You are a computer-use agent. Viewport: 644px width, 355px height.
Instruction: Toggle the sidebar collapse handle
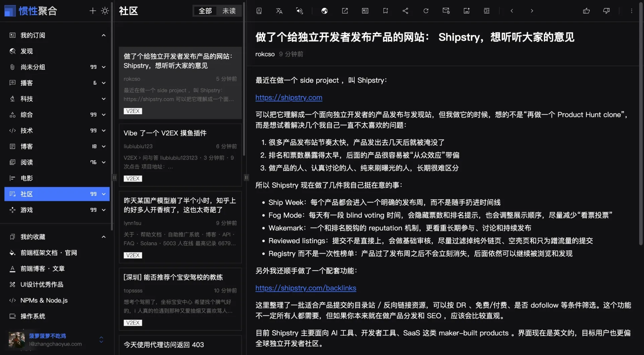[x=114, y=177]
